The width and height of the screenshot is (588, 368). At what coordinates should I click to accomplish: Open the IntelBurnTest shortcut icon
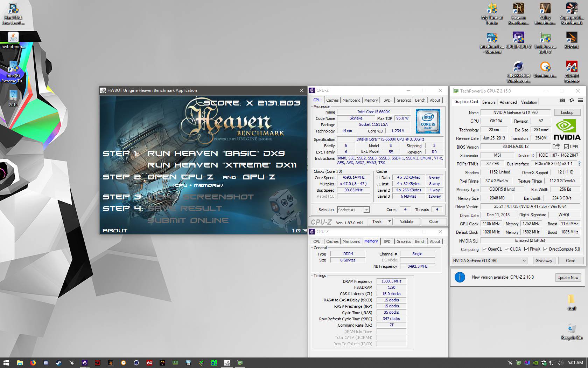(492, 43)
